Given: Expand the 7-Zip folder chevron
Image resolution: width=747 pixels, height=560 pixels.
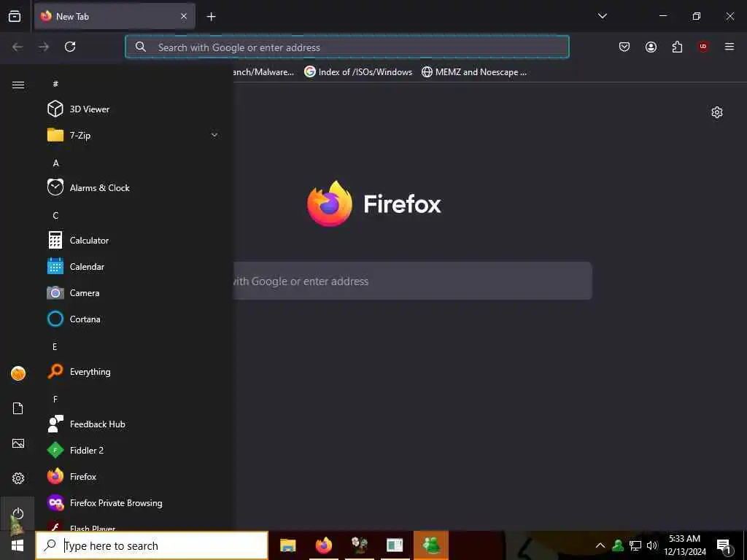Looking at the screenshot, I should pyautogui.click(x=214, y=135).
